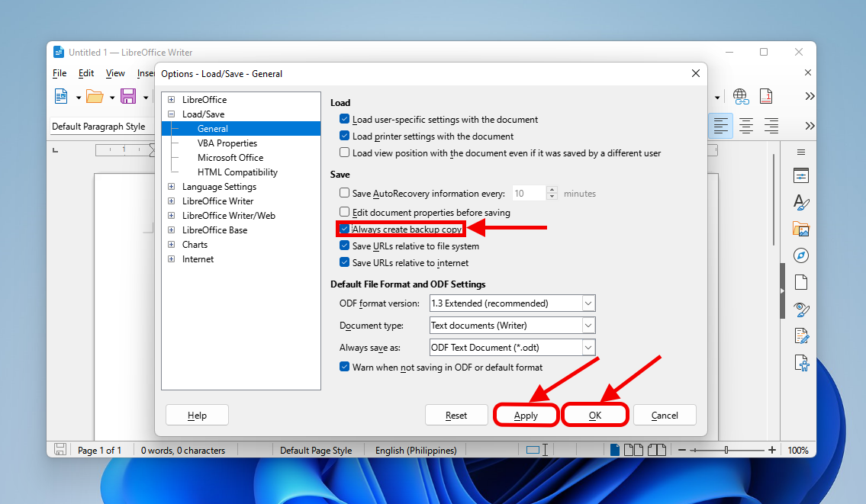Image resolution: width=866 pixels, height=504 pixels.
Task: Uncheck Load printer settings with the document
Action: coord(345,135)
